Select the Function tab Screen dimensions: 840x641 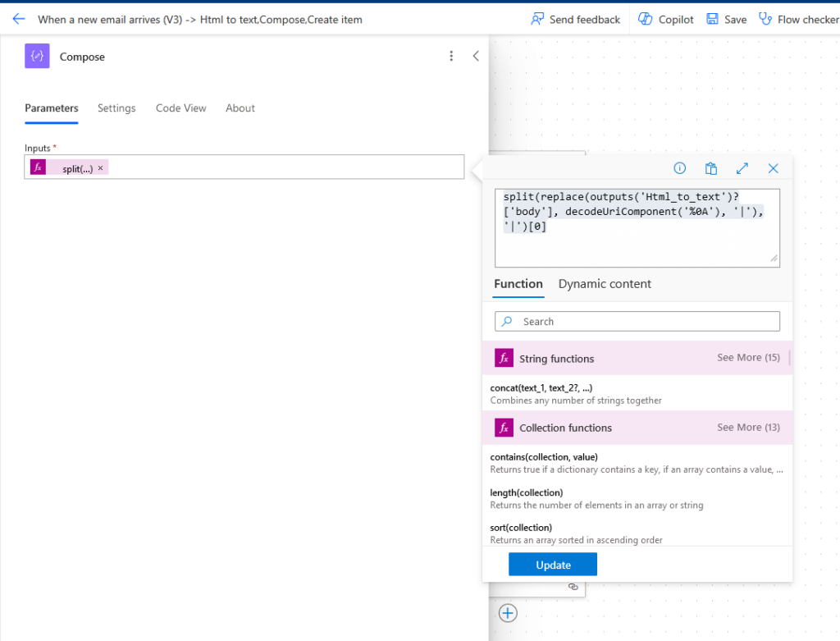pyautogui.click(x=518, y=284)
